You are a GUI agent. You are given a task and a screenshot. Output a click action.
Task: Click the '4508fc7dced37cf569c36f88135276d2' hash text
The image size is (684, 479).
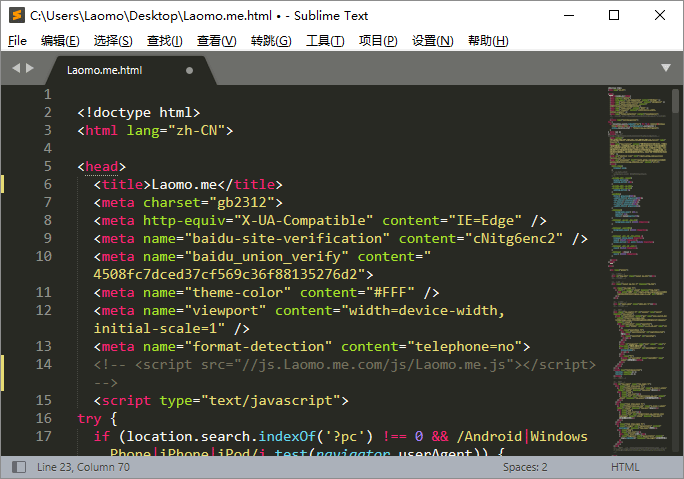pyautogui.click(x=226, y=274)
